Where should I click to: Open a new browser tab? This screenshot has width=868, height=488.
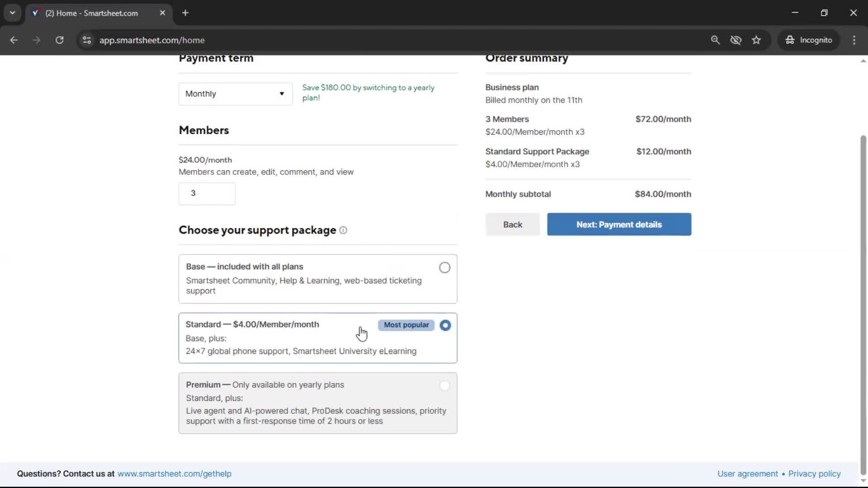click(185, 13)
